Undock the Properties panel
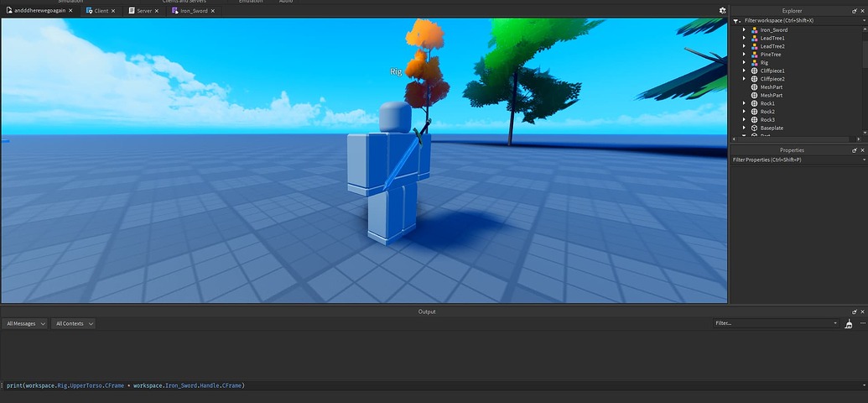Image resolution: width=868 pixels, height=403 pixels. coord(855,150)
